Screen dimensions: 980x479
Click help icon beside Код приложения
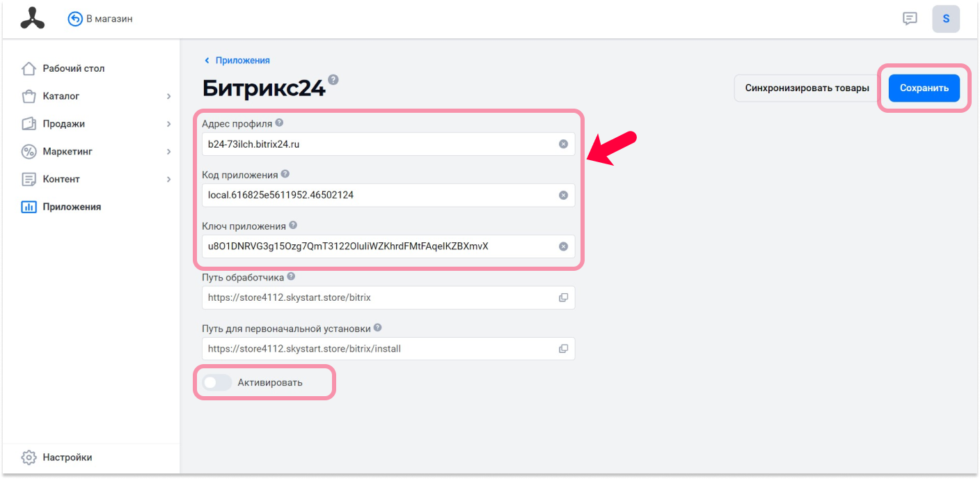tap(285, 174)
